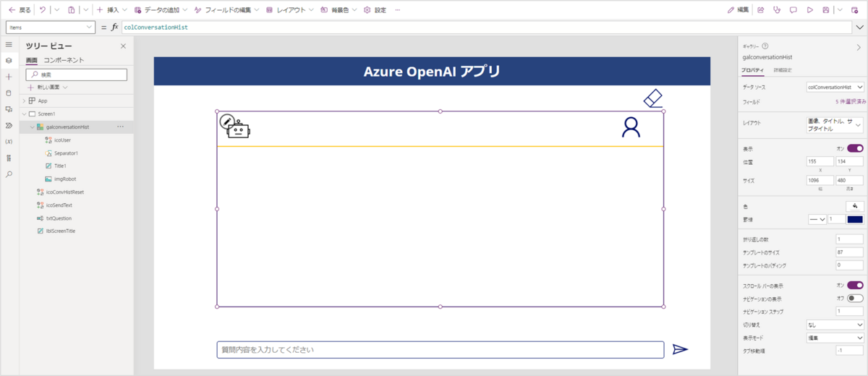Collapse the galconversationHist node chevron

(32, 127)
